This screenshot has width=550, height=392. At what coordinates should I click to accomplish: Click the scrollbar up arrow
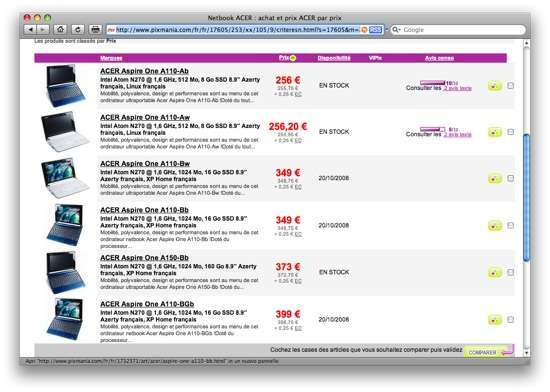[x=526, y=43]
